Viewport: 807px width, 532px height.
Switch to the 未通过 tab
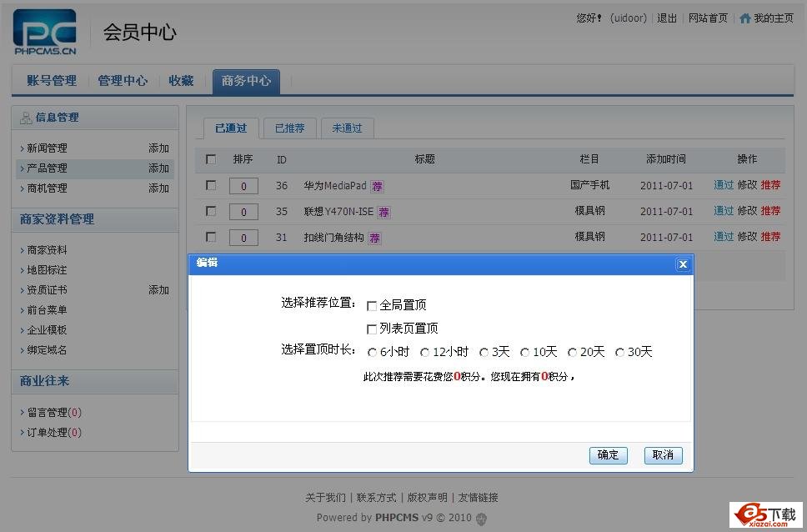tap(347, 128)
